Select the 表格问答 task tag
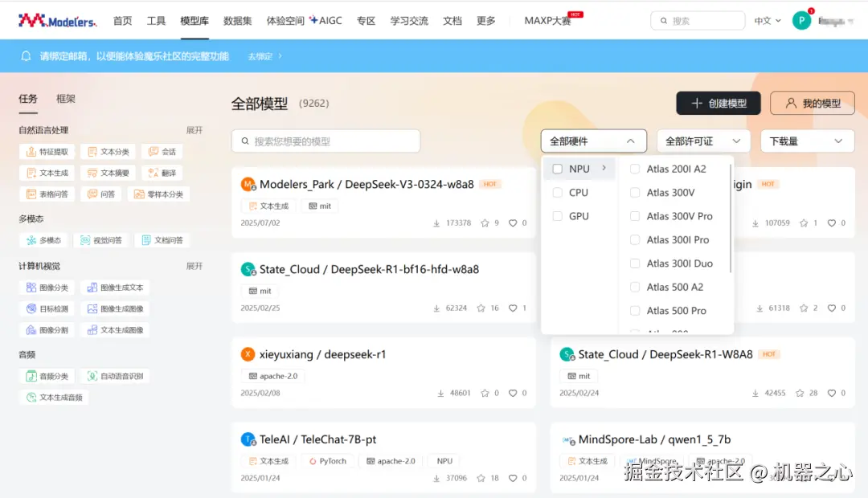 point(47,194)
